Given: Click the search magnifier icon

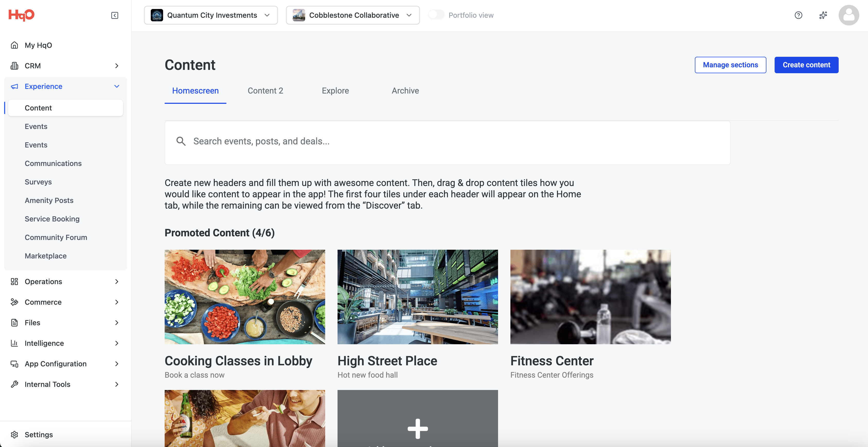Looking at the screenshot, I should pos(181,141).
